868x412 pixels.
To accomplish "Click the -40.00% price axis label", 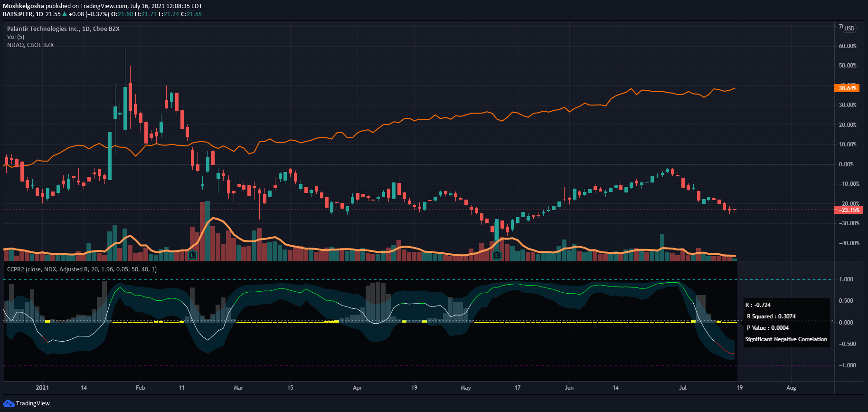I will (849, 243).
